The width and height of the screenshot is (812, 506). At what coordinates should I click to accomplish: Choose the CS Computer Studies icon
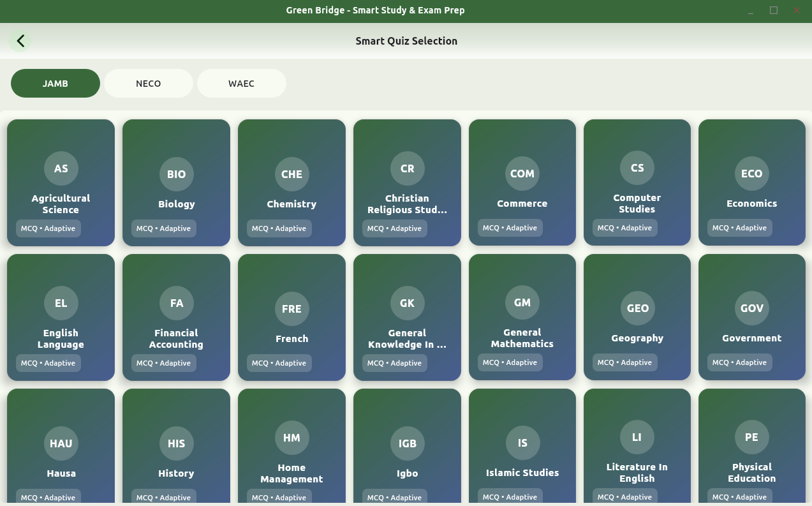(637, 168)
